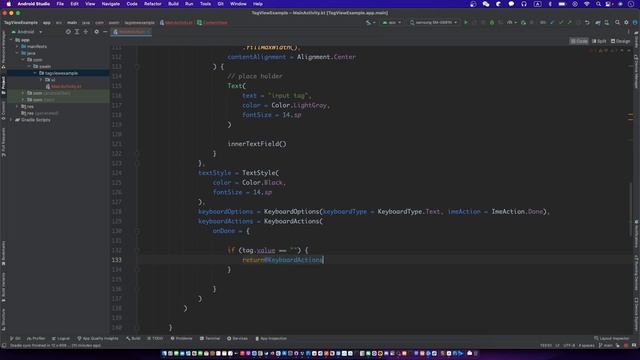Click line 133 in the editor gutter
Screen dimensions: 640x360
tap(117, 260)
